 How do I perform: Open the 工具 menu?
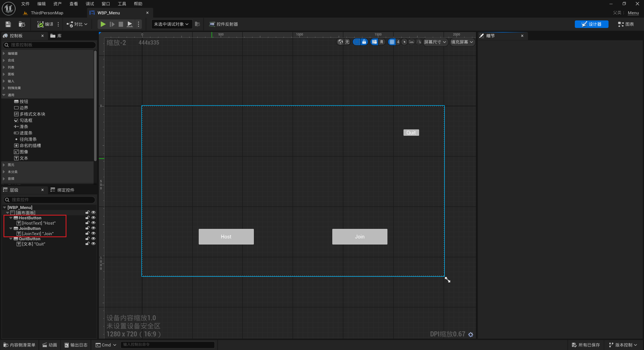122,4
